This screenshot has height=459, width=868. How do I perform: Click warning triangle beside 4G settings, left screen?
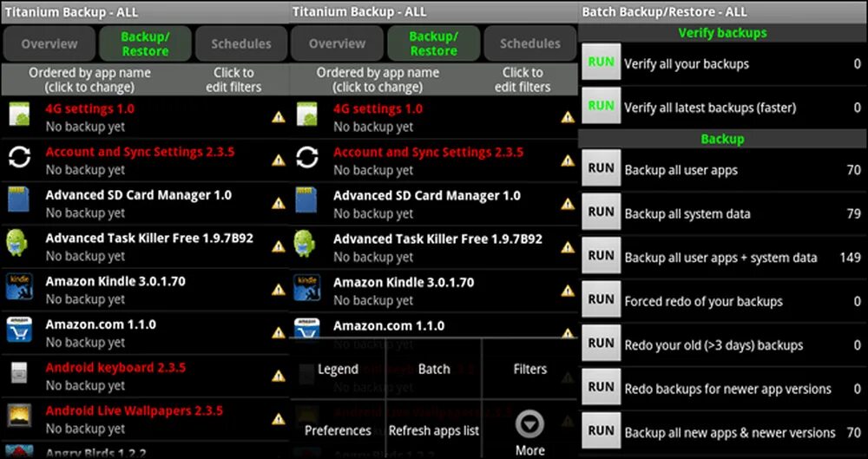[x=279, y=117]
